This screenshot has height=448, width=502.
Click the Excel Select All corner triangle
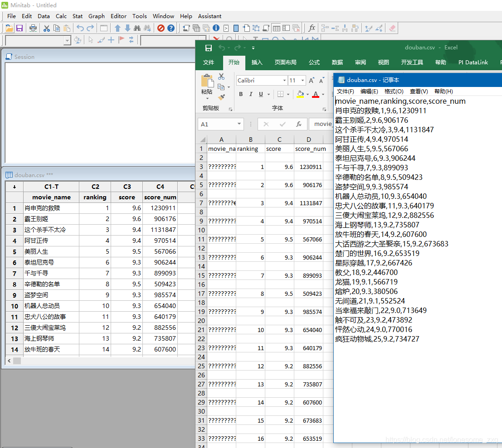(202, 140)
